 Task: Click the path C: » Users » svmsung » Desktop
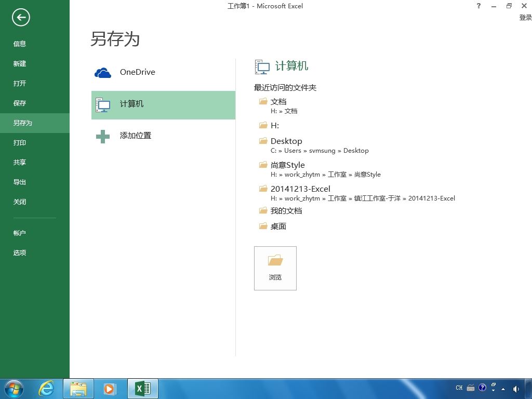[320, 150]
